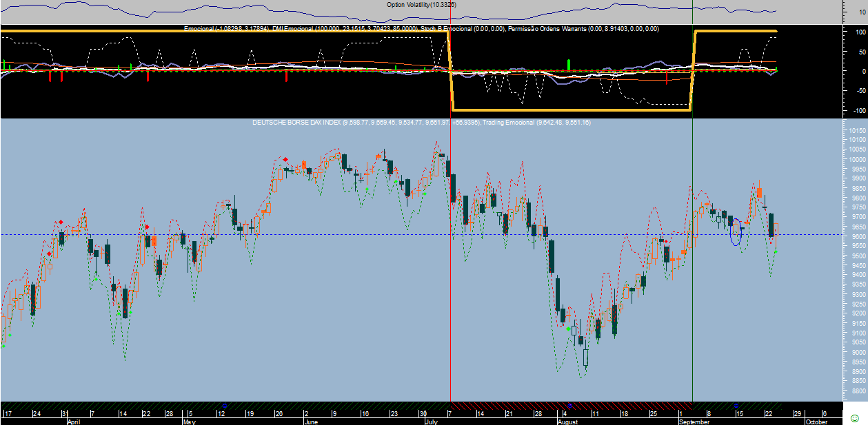Click the July month label on date axis
The height and width of the screenshot is (425, 868).
point(431,421)
